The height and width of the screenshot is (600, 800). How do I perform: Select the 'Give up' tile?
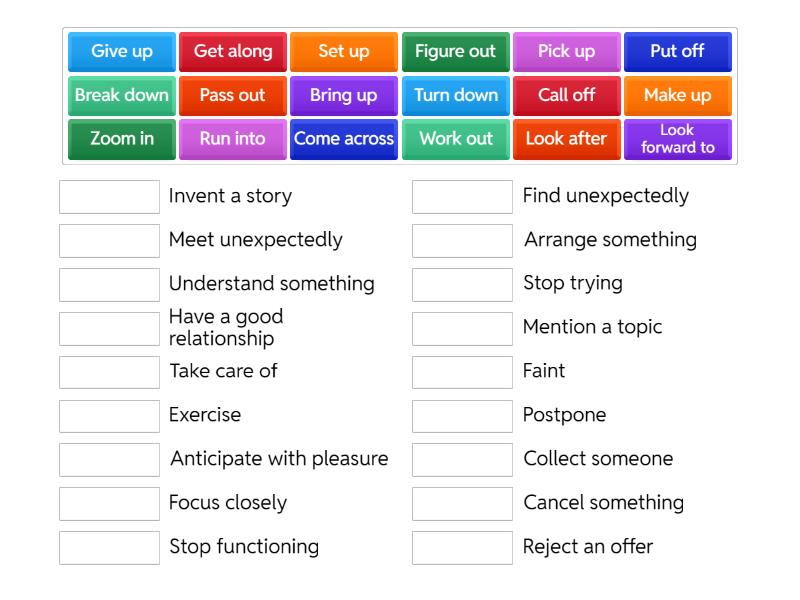[x=120, y=51]
